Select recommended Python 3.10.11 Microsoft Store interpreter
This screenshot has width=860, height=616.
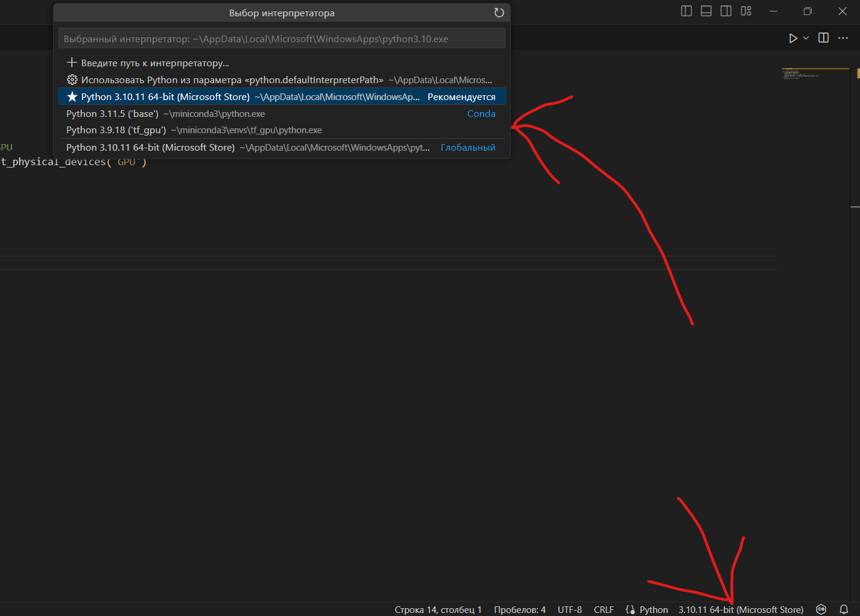282,96
